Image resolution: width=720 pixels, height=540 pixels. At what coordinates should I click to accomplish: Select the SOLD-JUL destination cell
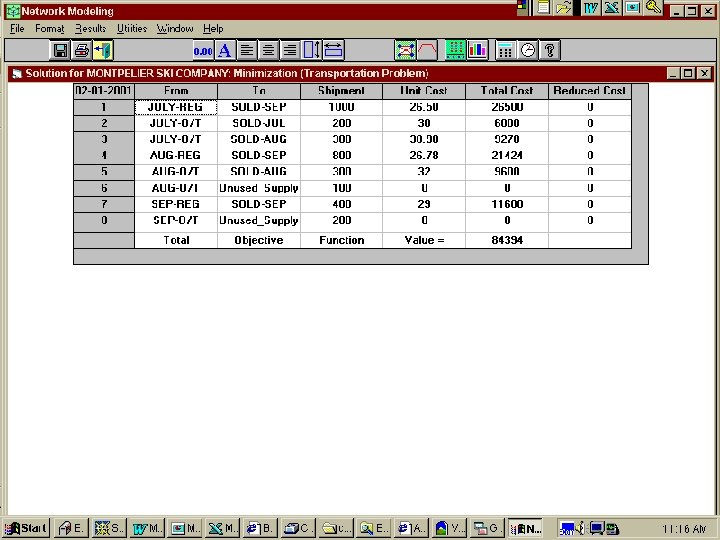pyautogui.click(x=259, y=123)
